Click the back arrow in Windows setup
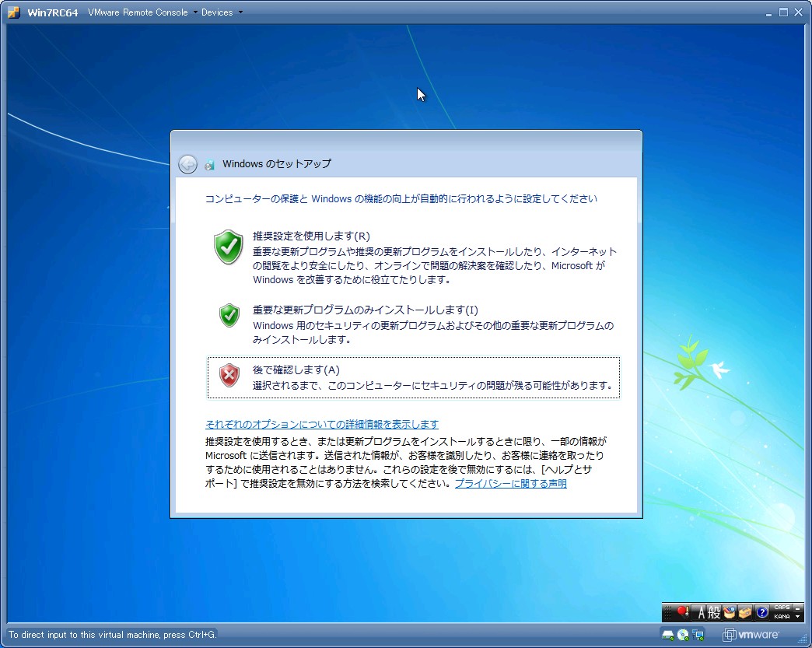 pos(187,164)
